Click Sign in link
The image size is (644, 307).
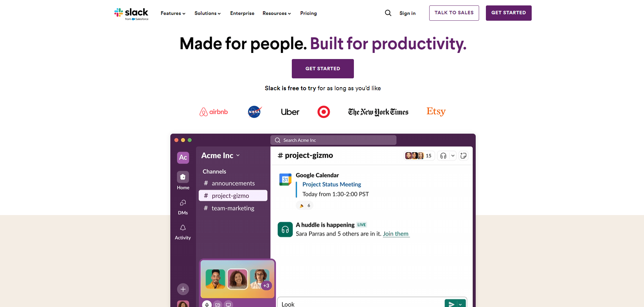[407, 13]
